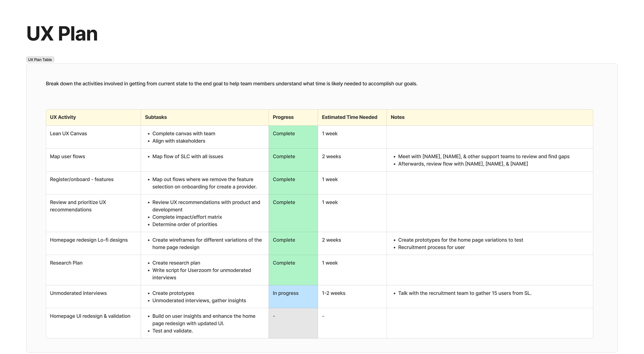Click the In progress status cell
The image size is (644, 354).
click(x=285, y=293)
